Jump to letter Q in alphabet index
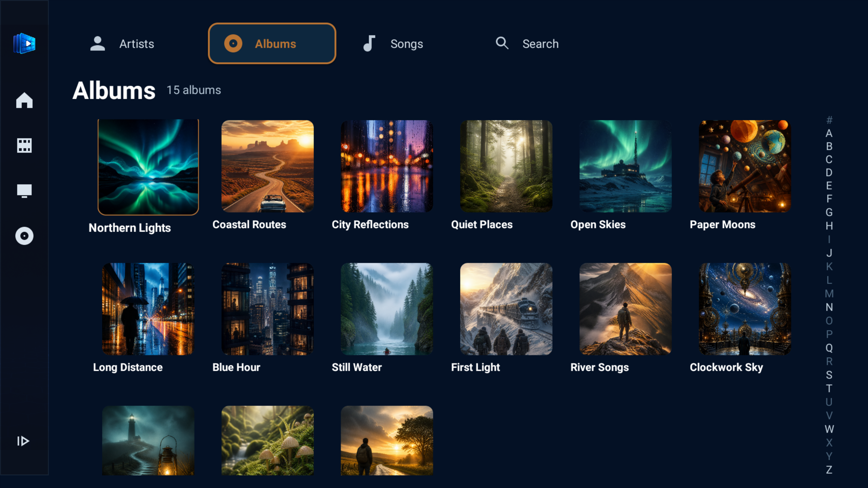The image size is (868, 488). 829,348
